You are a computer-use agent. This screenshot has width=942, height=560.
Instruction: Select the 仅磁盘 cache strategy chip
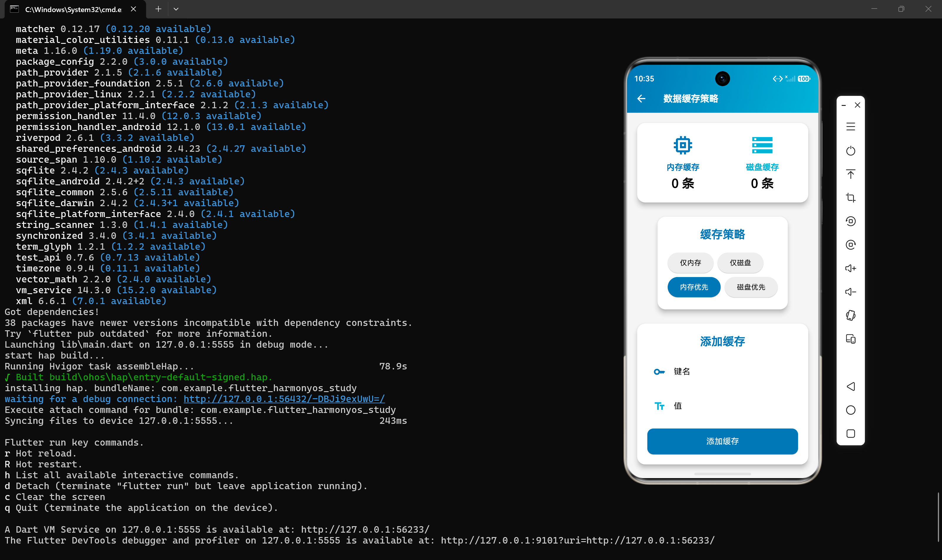tap(740, 263)
